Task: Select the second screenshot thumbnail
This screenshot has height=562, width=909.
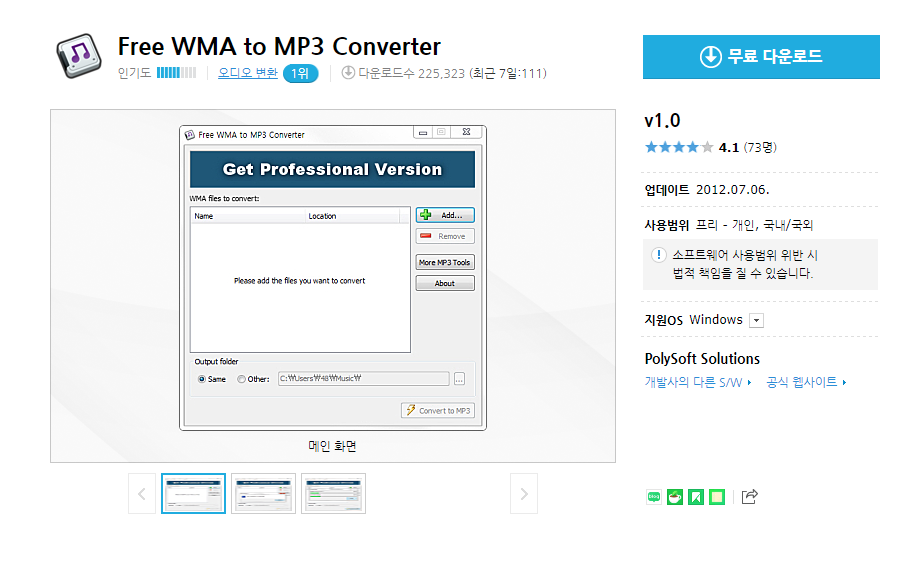Action: pyautogui.click(x=263, y=494)
